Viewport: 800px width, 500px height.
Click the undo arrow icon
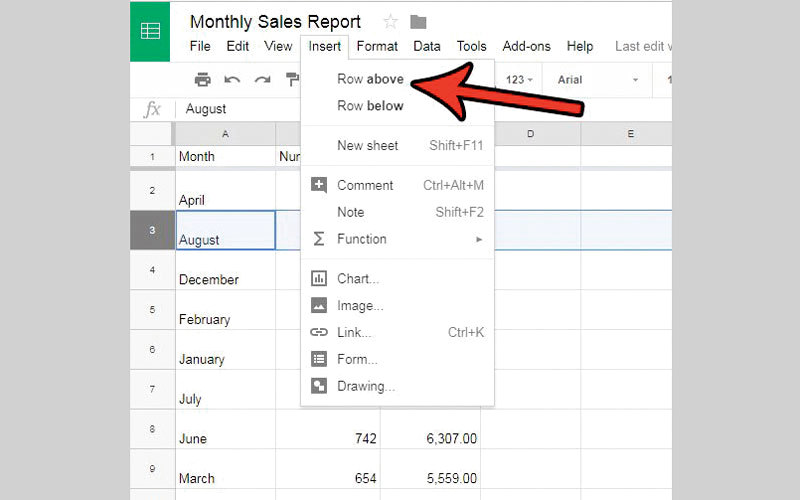[232, 80]
